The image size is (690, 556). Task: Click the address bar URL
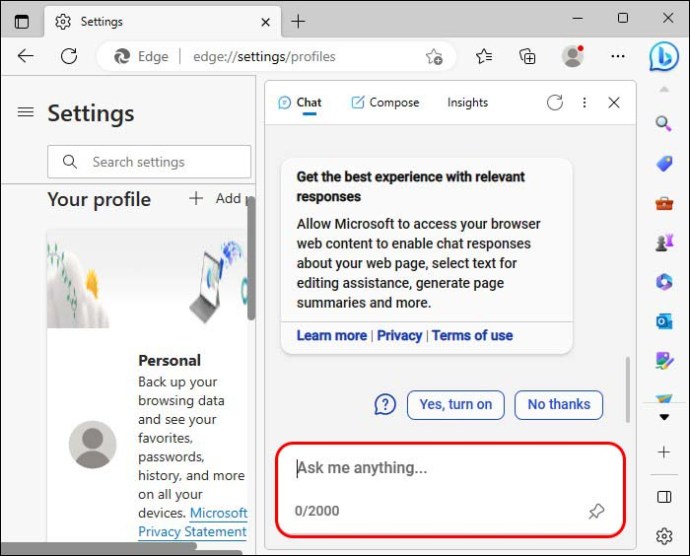(264, 56)
